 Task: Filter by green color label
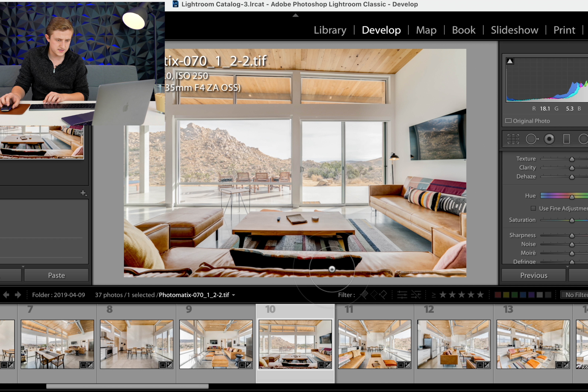[x=514, y=295]
